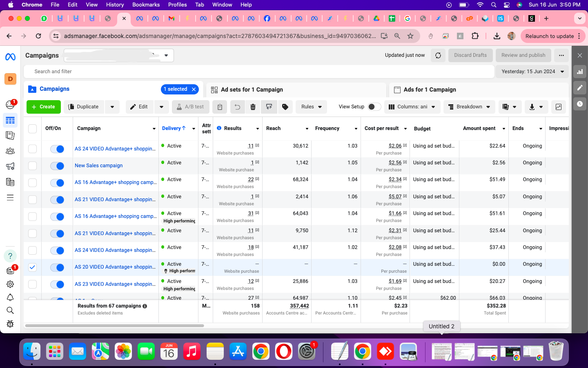Click the green Create button
This screenshot has width=588, height=368.
(44, 107)
